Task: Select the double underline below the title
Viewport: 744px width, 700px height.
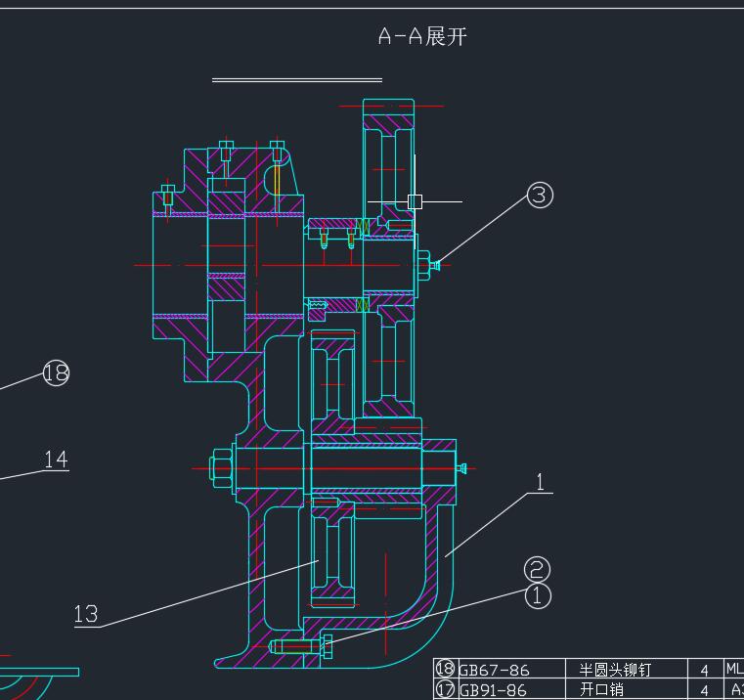Action: (297, 80)
